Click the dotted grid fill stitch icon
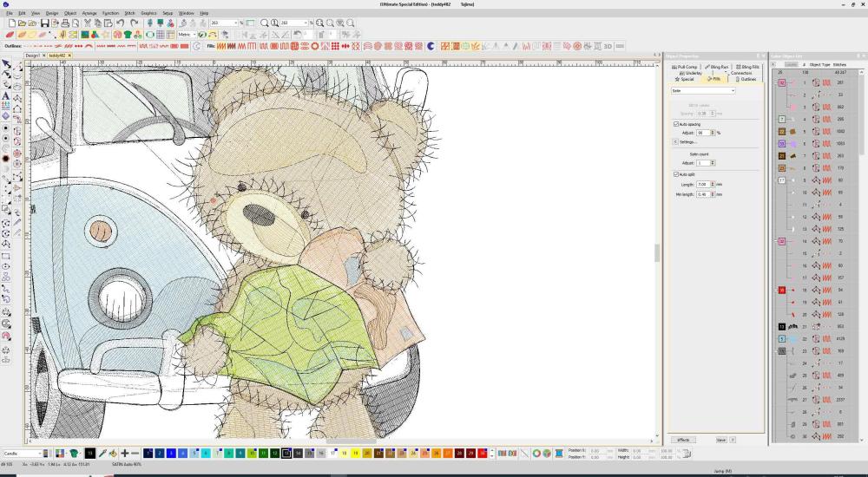The height and width of the screenshot is (477, 868). (x=335, y=46)
